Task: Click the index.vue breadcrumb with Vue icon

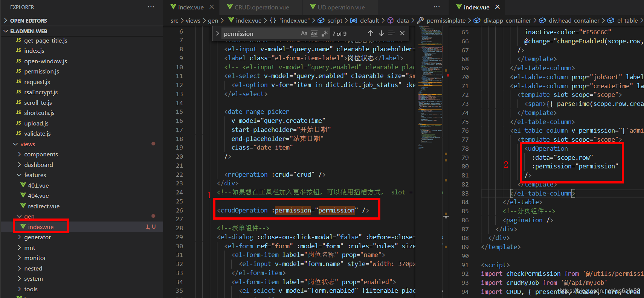Action: pos(245,20)
